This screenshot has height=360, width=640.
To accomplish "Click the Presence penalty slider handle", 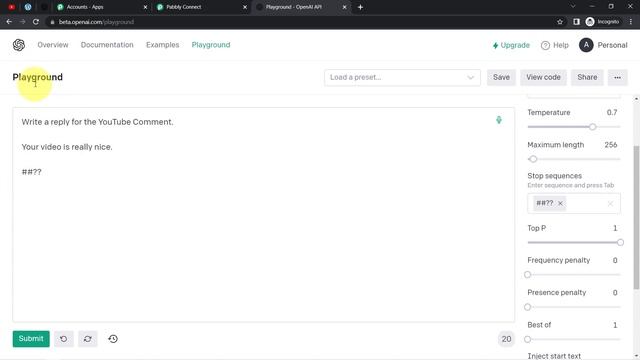I will pyautogui.click(x=527, y=307).
